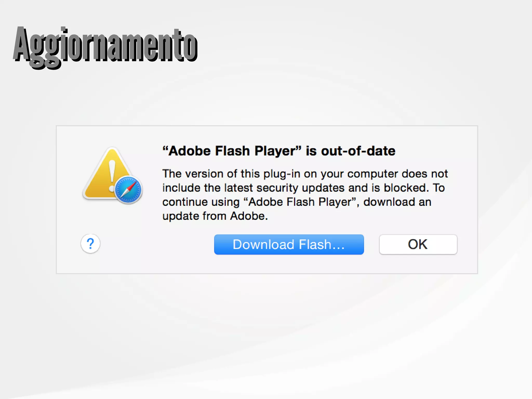Click empty dialog space between help and Download buttons
The width and height of the screenshot is (532, 399).
pos(156,244)
